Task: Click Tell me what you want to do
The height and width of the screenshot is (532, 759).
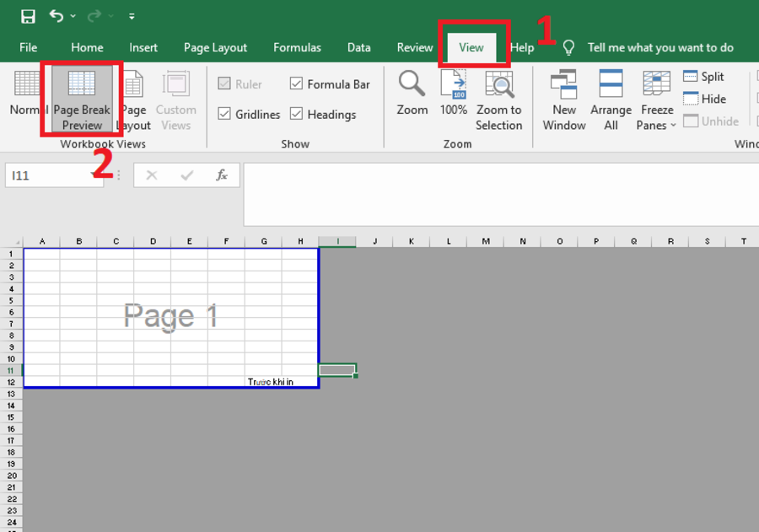Action: pos(660,47)
